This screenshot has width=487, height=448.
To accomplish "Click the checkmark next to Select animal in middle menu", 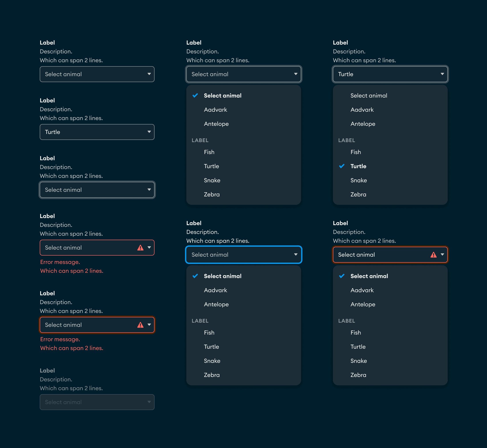I will 195,96.
